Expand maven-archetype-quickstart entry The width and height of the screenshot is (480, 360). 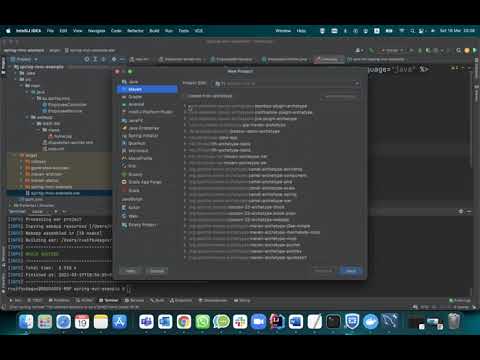(185, 258)
